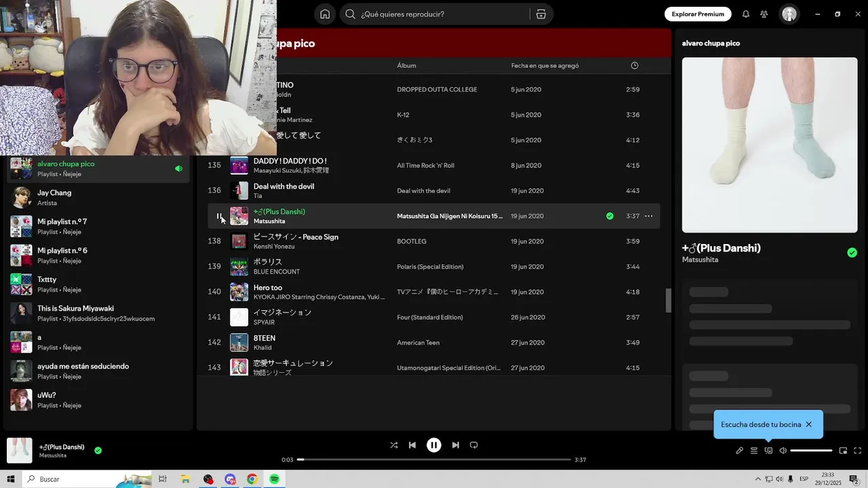
Task: Click album art in now-playing panel
Action: tap(770, 145)
